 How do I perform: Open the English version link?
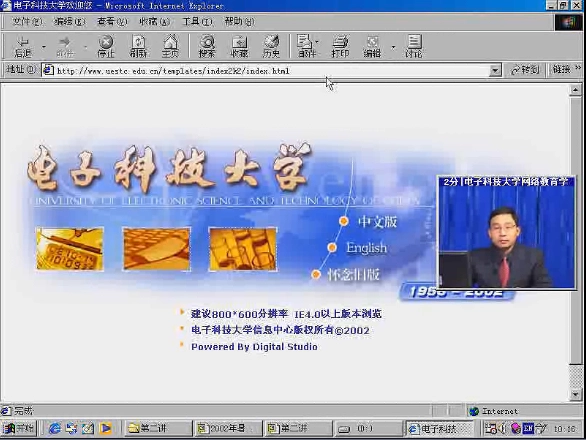click(x=366, y=248)
